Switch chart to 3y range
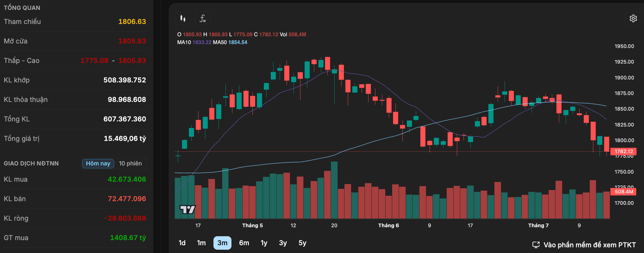This screenshot has width=644, height=253. (x=283, y=243)
